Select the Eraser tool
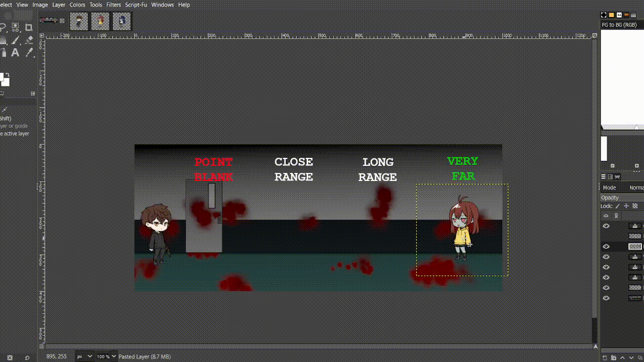 point(29,40)
